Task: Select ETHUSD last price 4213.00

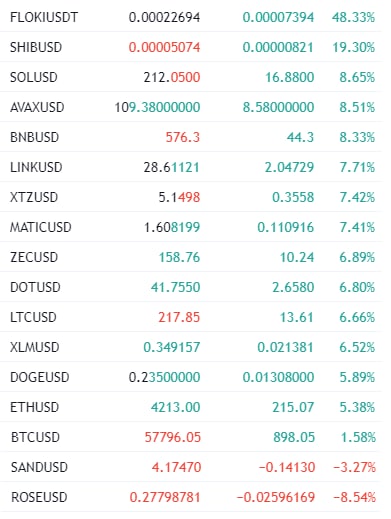Action: 175,407
